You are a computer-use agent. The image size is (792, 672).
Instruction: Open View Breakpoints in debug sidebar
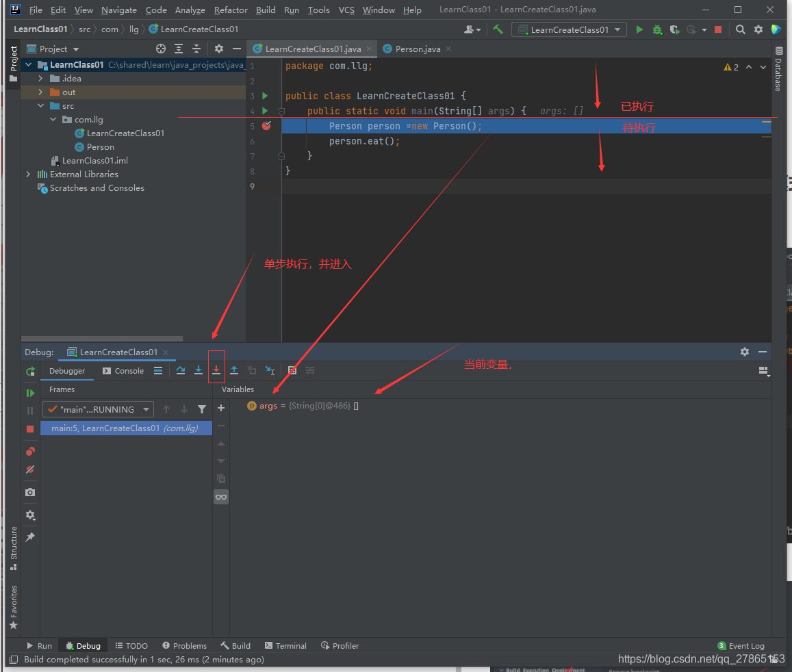[x=30, y=452]
